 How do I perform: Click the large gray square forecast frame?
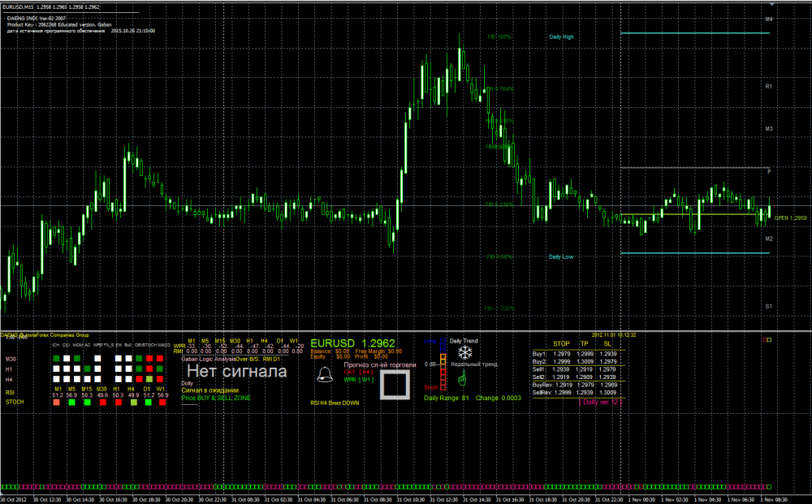click(x=395, y=385)
